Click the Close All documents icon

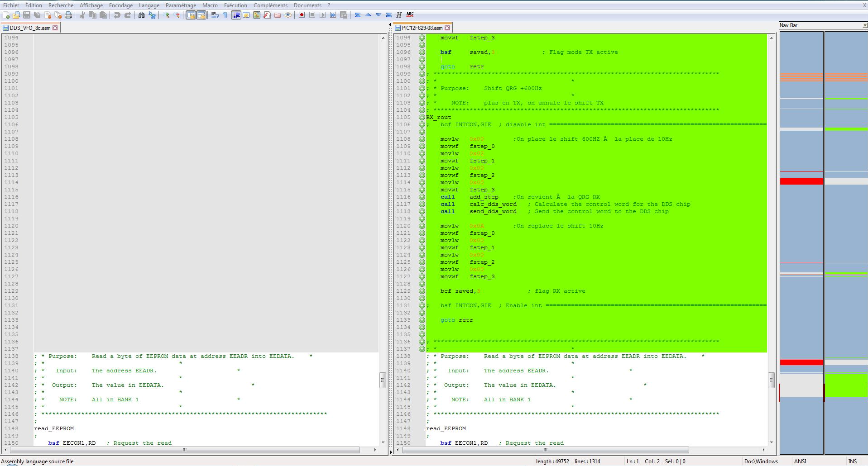pos(58,15)
